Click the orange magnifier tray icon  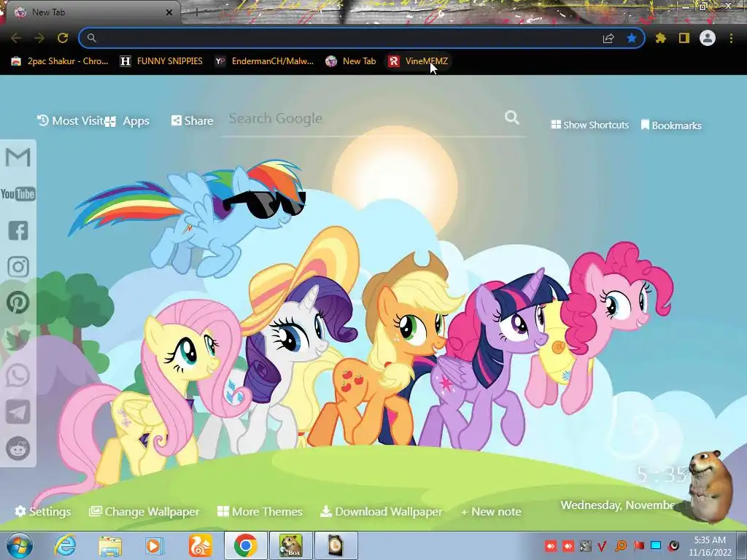tap(621, 545)
